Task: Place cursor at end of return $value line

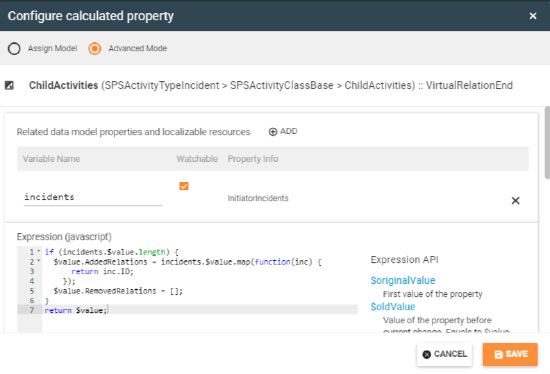Action: 107,310
